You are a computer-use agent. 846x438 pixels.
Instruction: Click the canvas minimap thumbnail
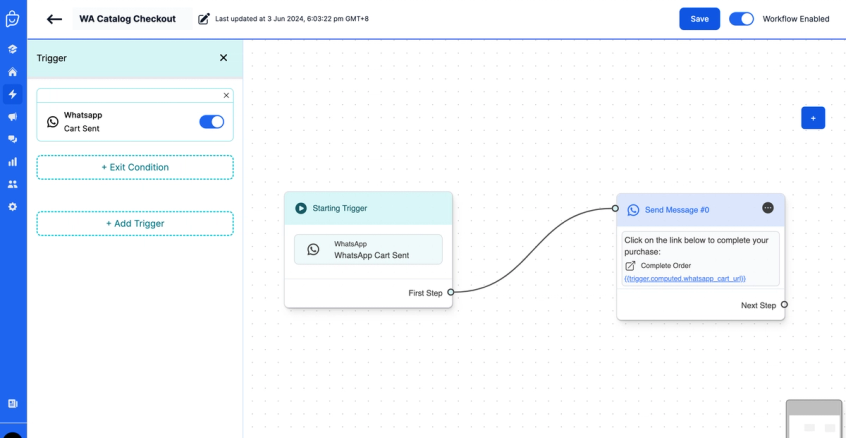(x=814, y=419)
